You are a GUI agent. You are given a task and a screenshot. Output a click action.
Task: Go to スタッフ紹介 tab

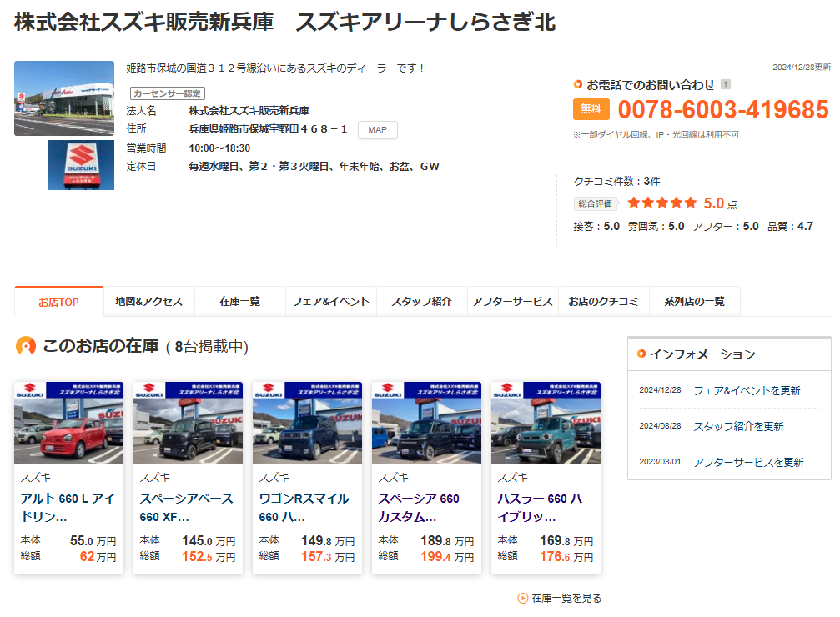(421, 302)
